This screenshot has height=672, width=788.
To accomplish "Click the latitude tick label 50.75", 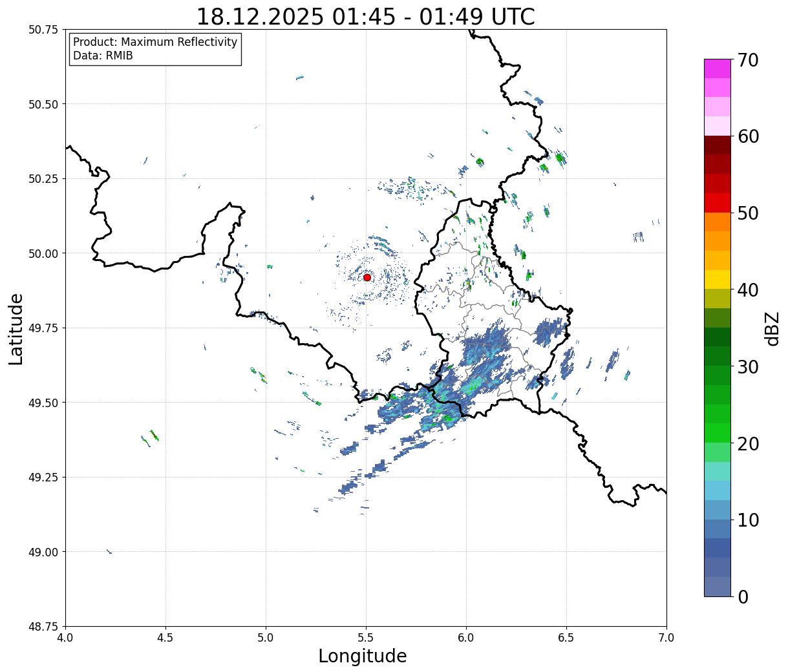I will (43, 30).
